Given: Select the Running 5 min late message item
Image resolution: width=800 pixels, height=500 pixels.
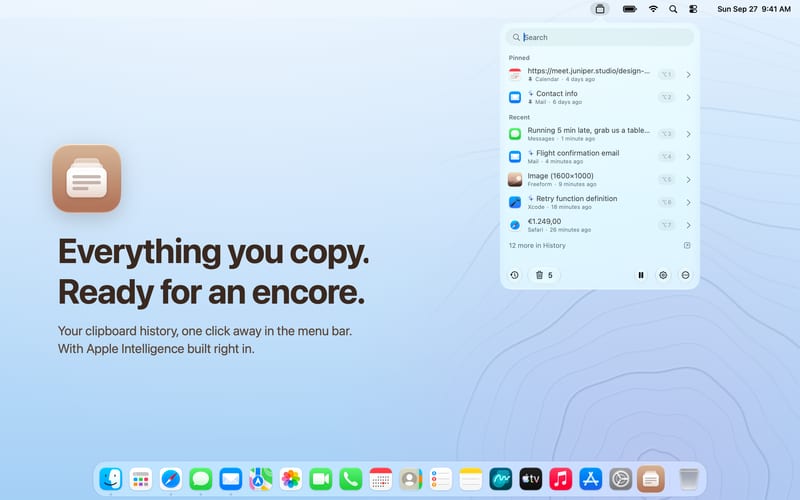Looking at the screenshot, I should point(599,134).
